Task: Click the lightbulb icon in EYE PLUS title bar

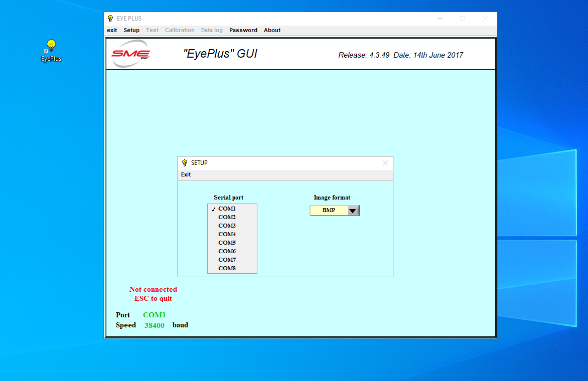Action: click(x=111, y=18)
